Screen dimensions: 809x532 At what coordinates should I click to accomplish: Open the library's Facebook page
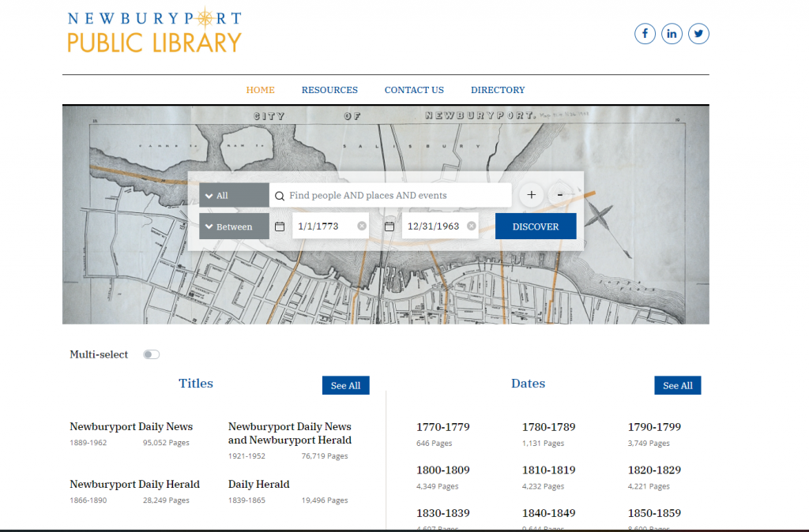point(645,33)
